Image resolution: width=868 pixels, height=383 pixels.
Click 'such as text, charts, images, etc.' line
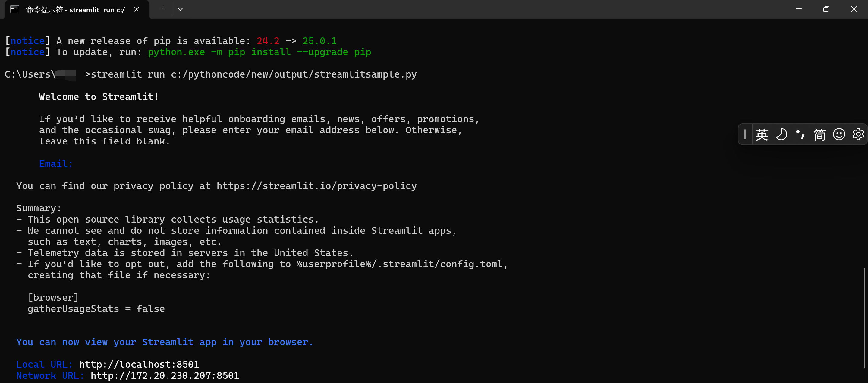[x=125, y=242]
